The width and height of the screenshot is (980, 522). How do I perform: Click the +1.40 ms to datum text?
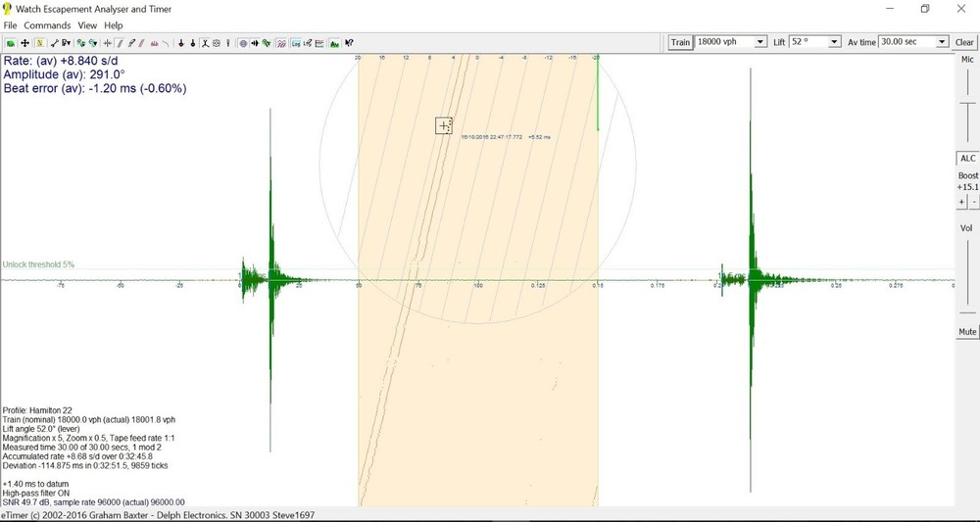(x=35, y=484)
